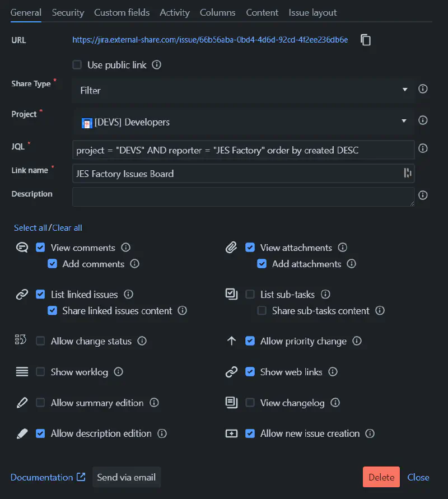Disable Allow priority change

(x=250, y=341)
